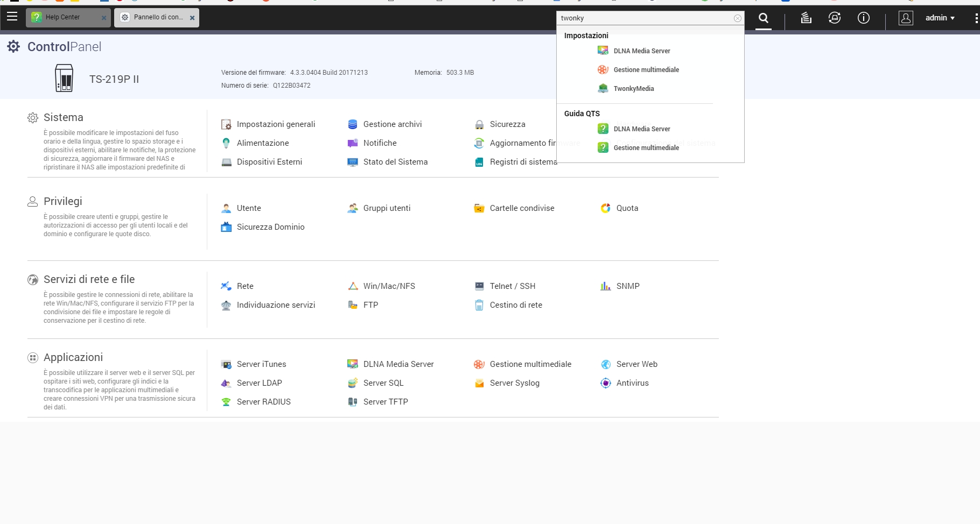Click the search magnifier icon
Image resolution: width=980 pixels, height=524 pixels.
coord(763,18)
